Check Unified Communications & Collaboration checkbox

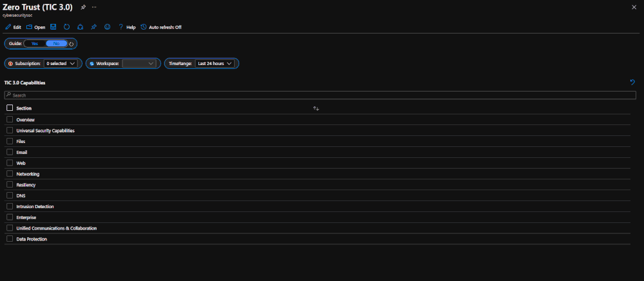click(x=10, y=228)
